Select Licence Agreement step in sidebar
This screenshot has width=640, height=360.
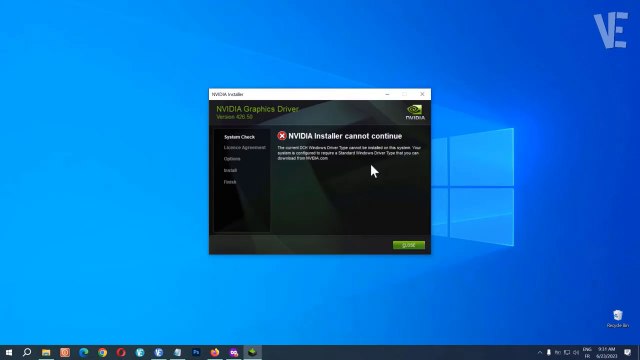pyautogui.click(x=244, y=148)
